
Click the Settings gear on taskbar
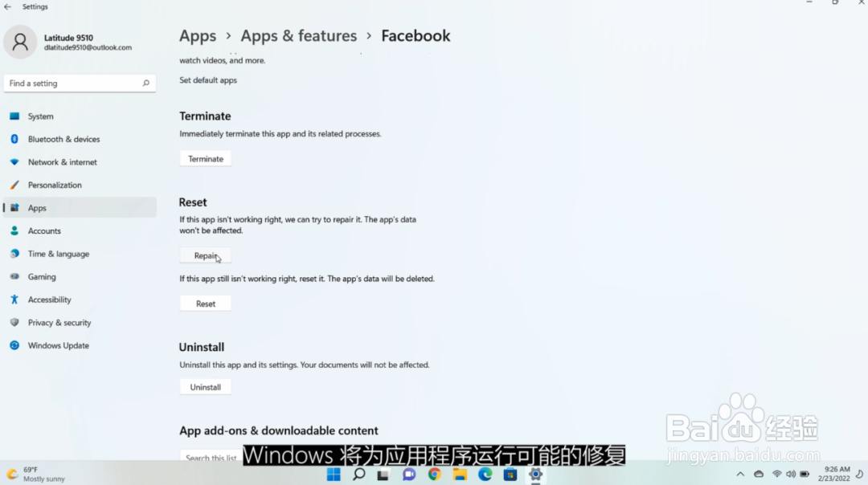point(536,475)
